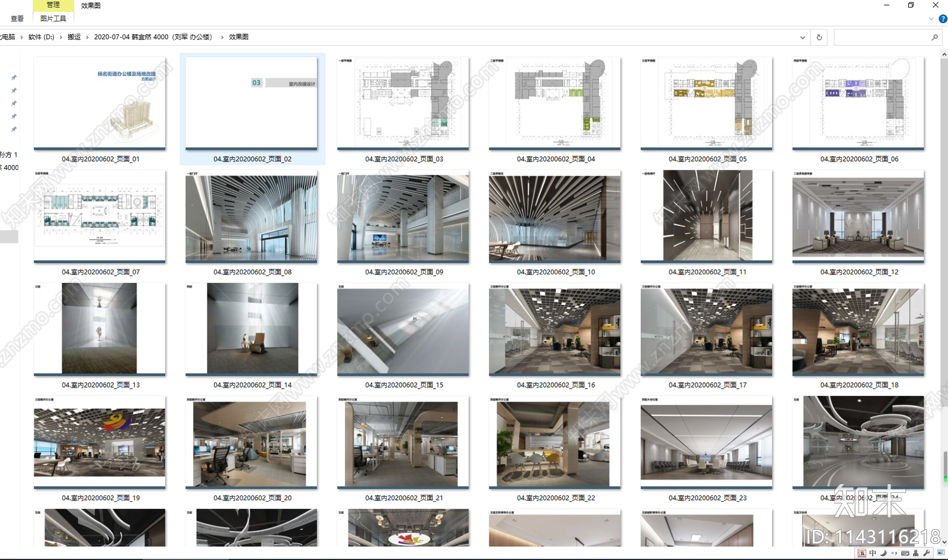Toggle the Chinese punctuation mode icon
The height and width of the screenshot is (560, 948).
click(894, 553)
